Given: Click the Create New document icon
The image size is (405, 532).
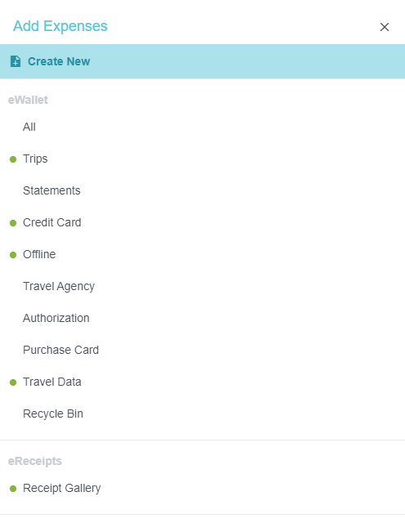Looking at the screenshot, I should point(16,61).
